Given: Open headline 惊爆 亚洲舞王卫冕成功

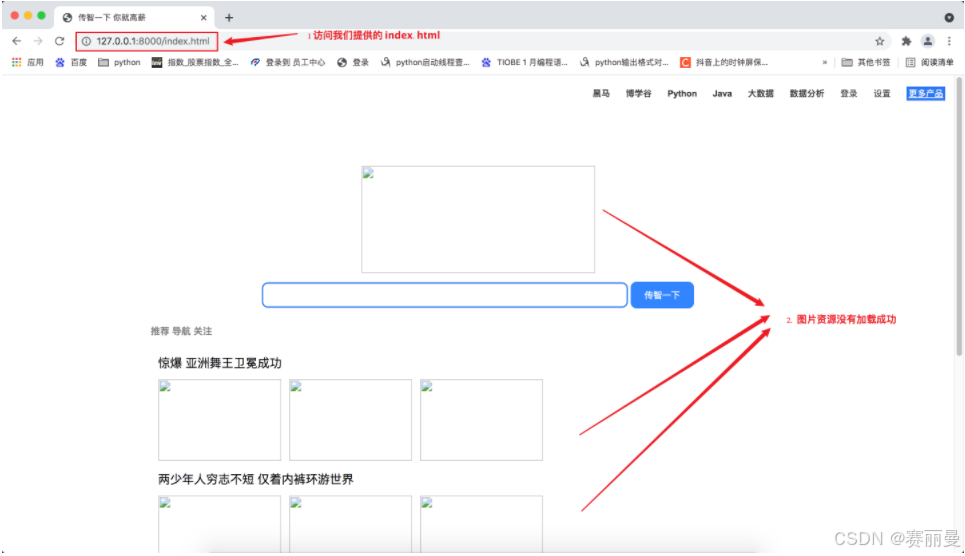Looking at the screenshot, I should [x=220, y=363].
